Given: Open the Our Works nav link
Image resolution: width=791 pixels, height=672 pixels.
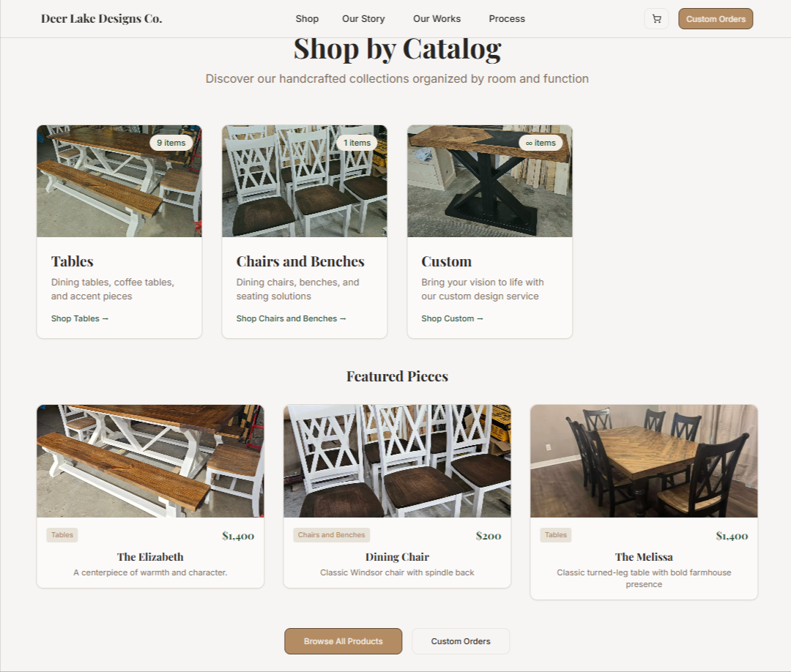Looking at the screenshot, I should pos(437,18).
